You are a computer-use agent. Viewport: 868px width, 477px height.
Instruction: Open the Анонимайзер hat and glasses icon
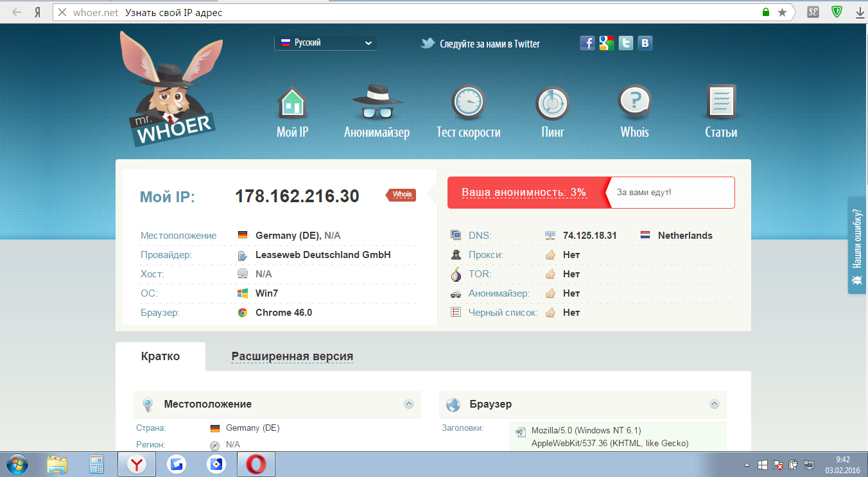click(378, 103)
